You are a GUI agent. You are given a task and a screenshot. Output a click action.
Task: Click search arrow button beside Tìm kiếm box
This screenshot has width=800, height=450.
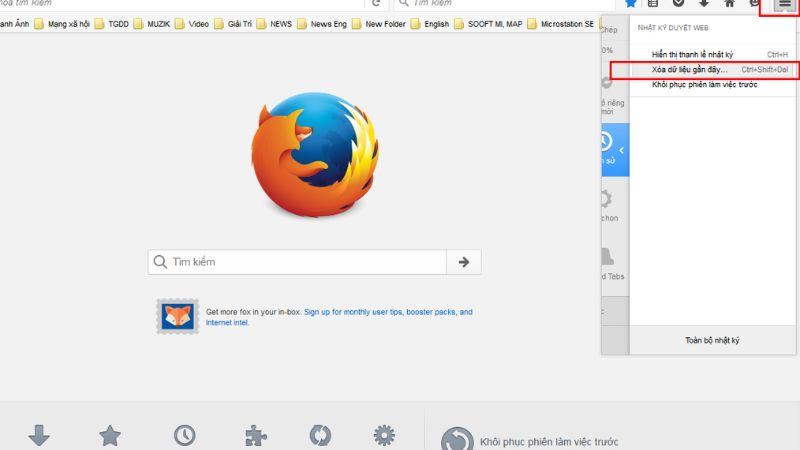point(463,262)
